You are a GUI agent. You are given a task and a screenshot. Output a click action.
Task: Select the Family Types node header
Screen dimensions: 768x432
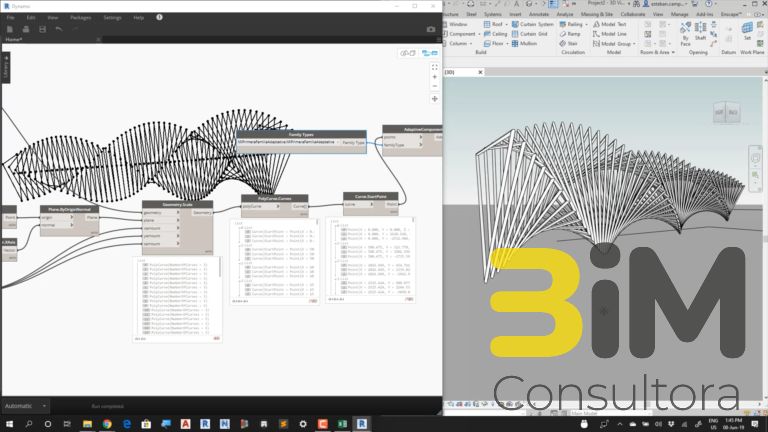pos(301,134)
